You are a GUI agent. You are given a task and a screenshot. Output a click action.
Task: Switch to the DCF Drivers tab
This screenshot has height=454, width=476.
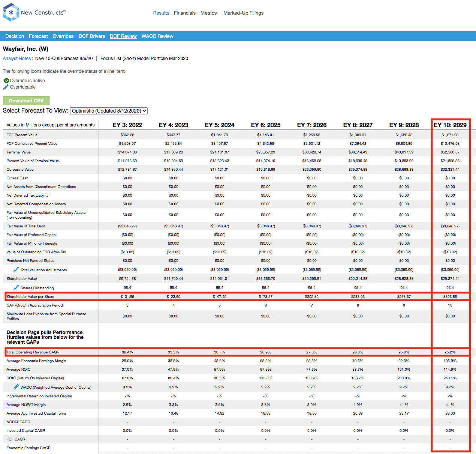point(92,36)
